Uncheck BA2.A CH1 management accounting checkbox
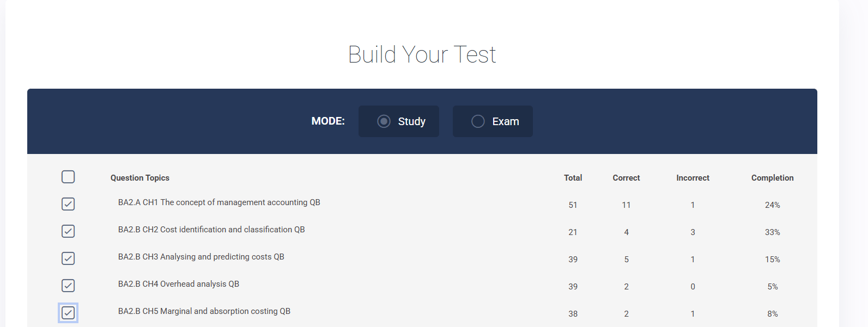868x327 pixels. [x=68, y=204]
